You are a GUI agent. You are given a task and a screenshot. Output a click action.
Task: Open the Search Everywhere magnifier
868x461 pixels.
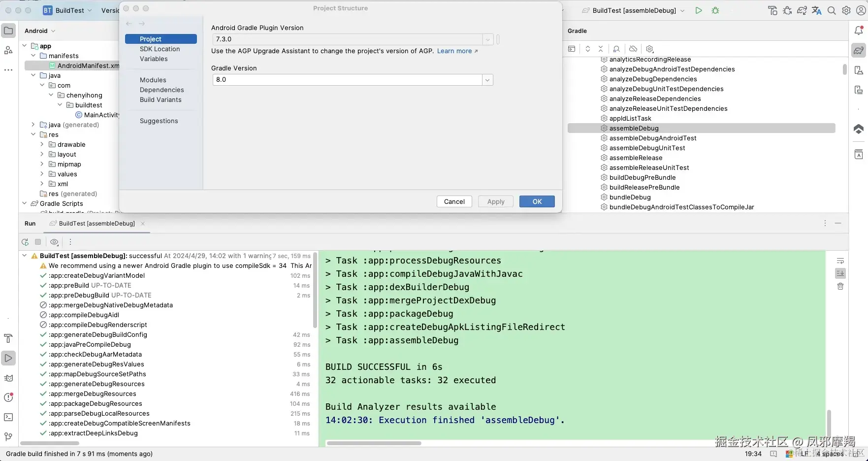[832, 10]
